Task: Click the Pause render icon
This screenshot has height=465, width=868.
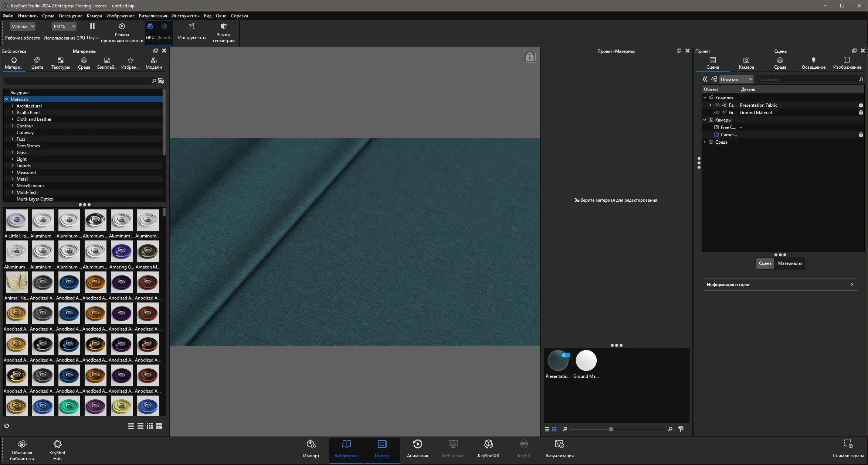Action: coord(92,27)
